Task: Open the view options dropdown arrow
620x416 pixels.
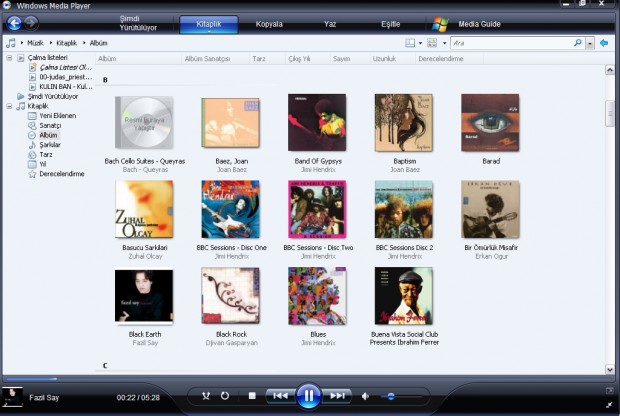Action: tap(444, 43)
